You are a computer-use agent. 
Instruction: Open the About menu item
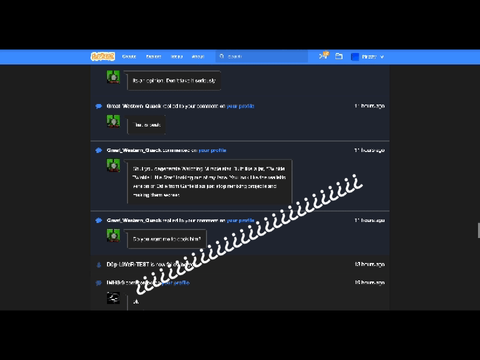point(198,56)
